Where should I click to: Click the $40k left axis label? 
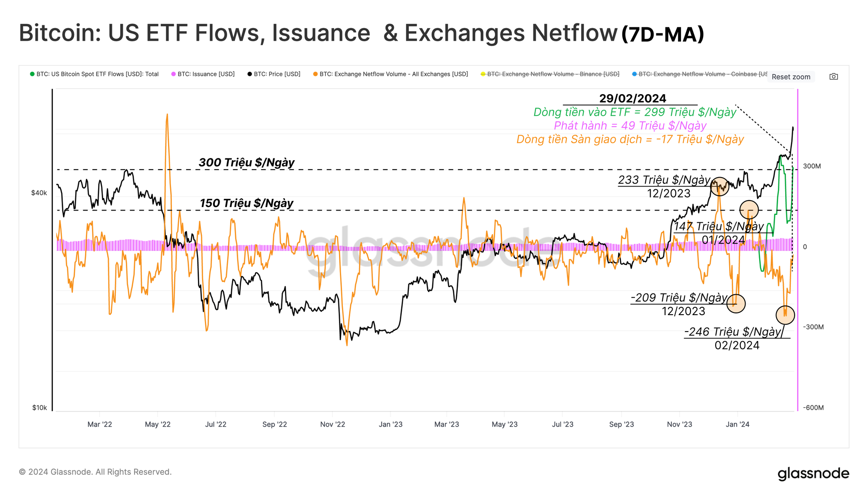39,193
